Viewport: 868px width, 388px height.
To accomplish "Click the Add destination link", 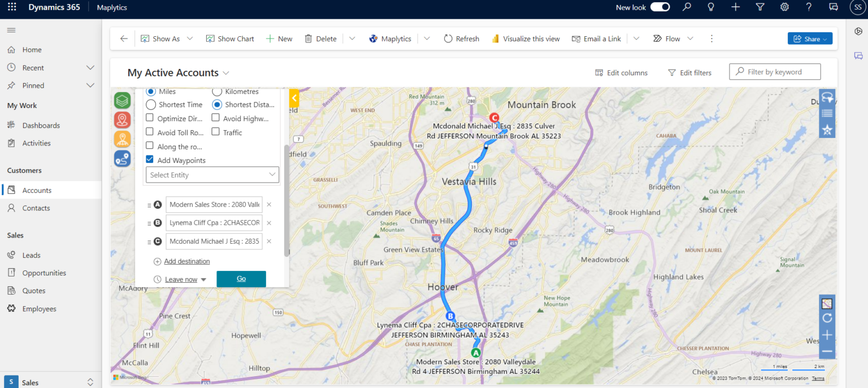I will tap(186, 261).
